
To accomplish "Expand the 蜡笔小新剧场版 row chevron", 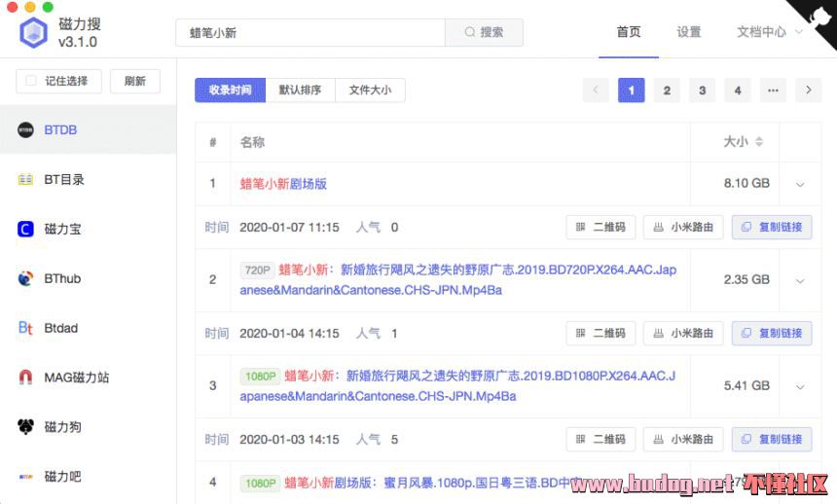I will point(800,184).
